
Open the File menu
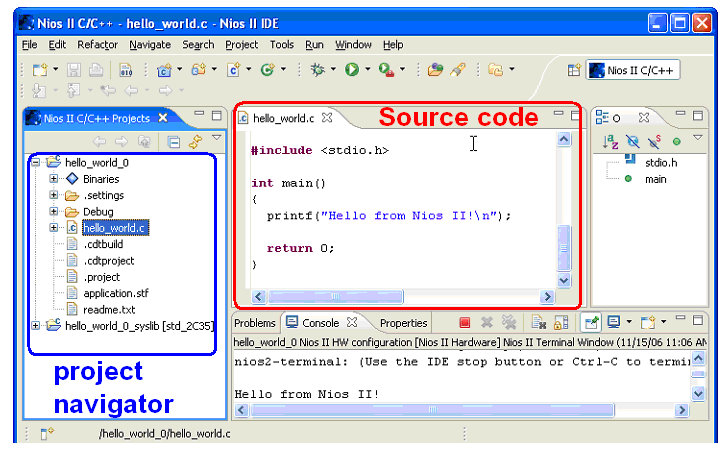click(30, 45)
